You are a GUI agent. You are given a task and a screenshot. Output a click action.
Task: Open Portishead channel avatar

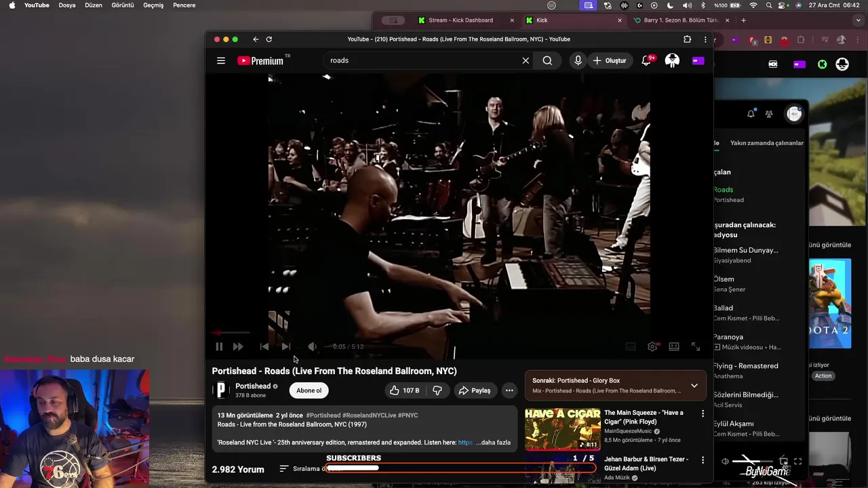click(x=221, y=390)
